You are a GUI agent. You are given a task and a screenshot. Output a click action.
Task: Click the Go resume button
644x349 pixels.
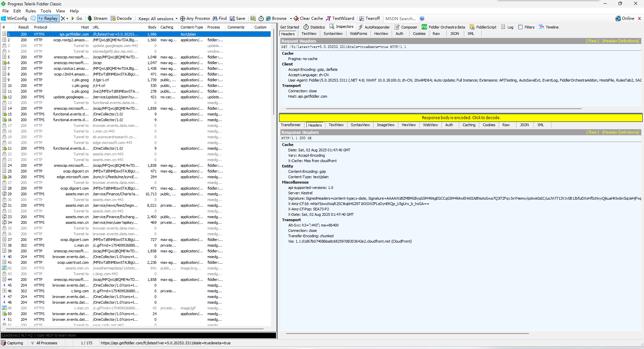(77, 18)
